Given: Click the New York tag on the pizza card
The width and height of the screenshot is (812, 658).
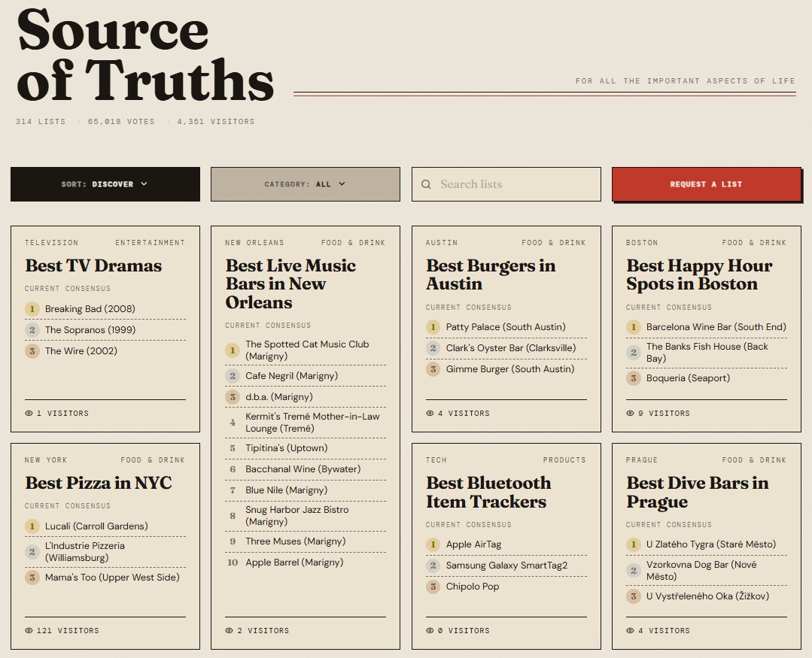Looking at the screenshot, I should [x=46, y=460].
